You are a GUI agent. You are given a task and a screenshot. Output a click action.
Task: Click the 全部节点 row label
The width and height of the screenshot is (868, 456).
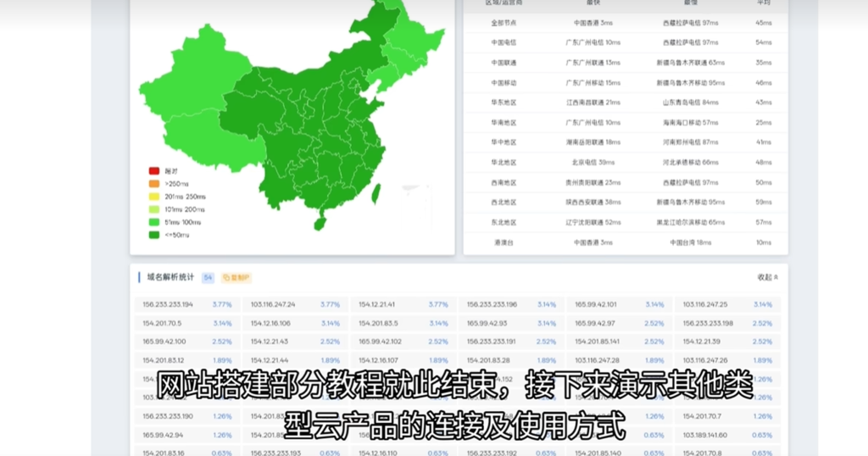coord(504,23)
